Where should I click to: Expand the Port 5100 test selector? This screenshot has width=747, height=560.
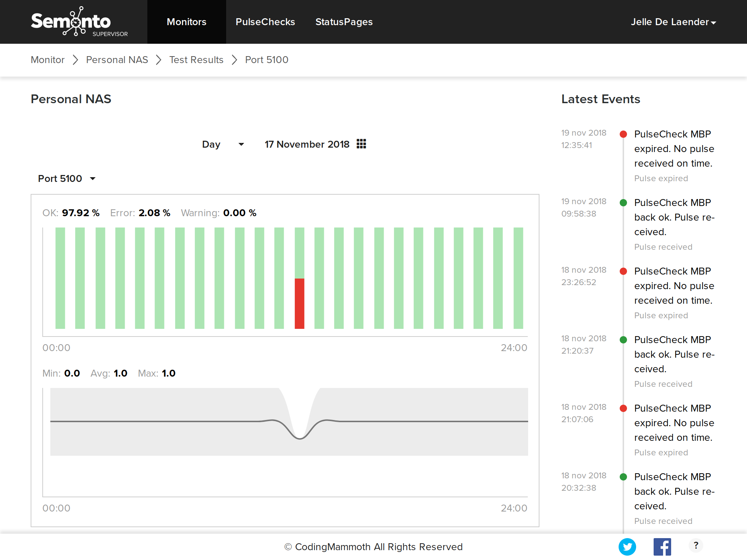67,179
